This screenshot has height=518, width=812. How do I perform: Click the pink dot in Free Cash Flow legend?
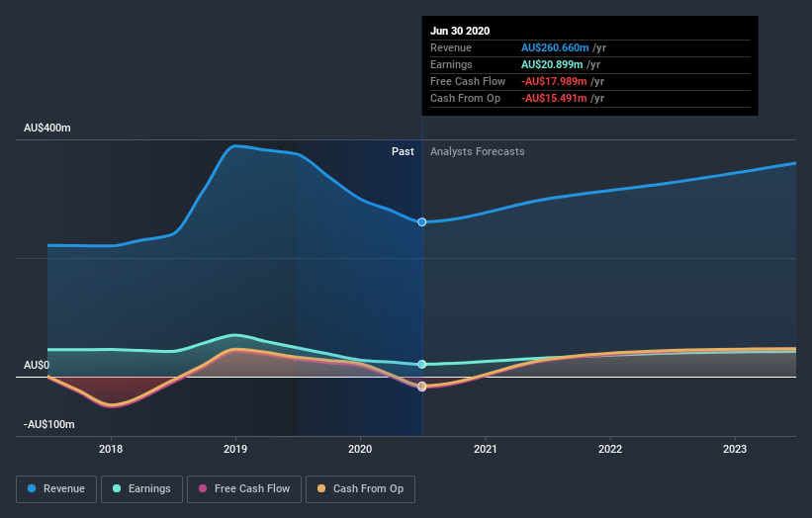203,488
